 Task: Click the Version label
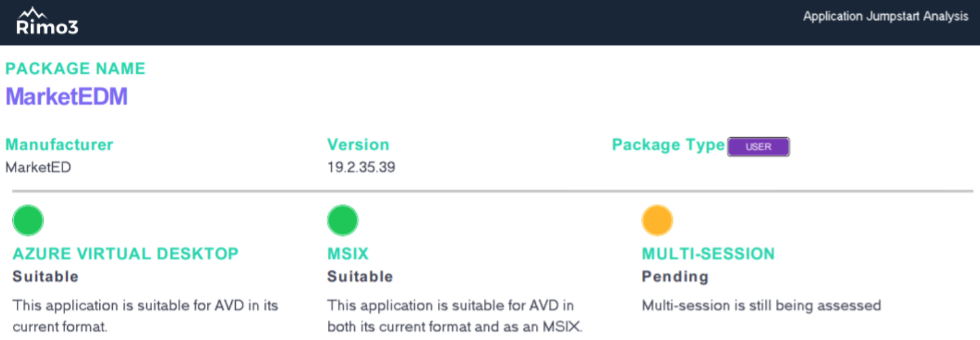(358, 145)
